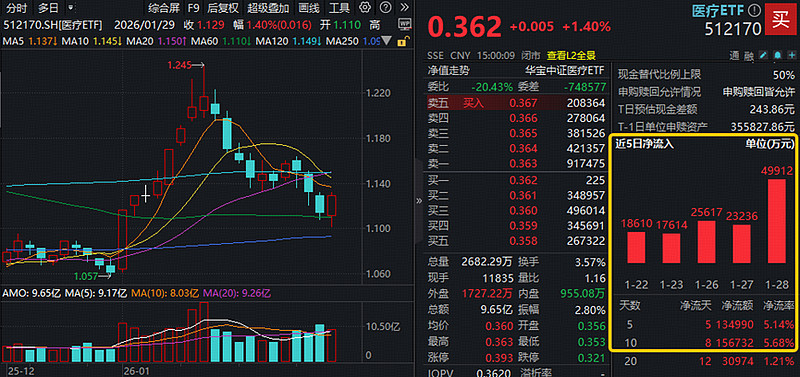Open the MA indicator dropdown triangle
The image size is (800, 377).
(x=388, y=41)
